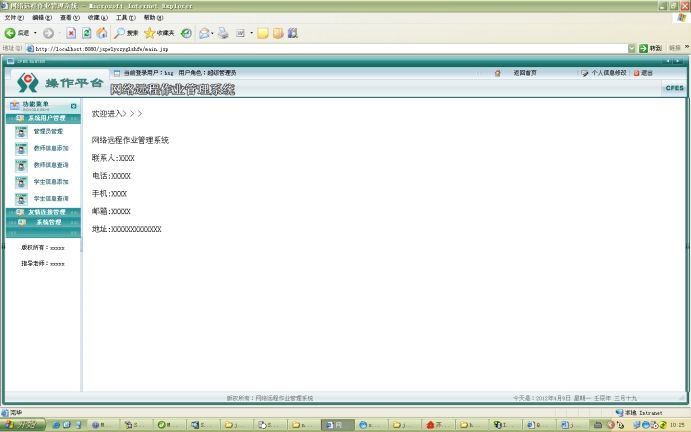This screenshot has width=691, height=432.
Task: Open 学生信息查询 in the sidebar
Action: click(51, 198)
